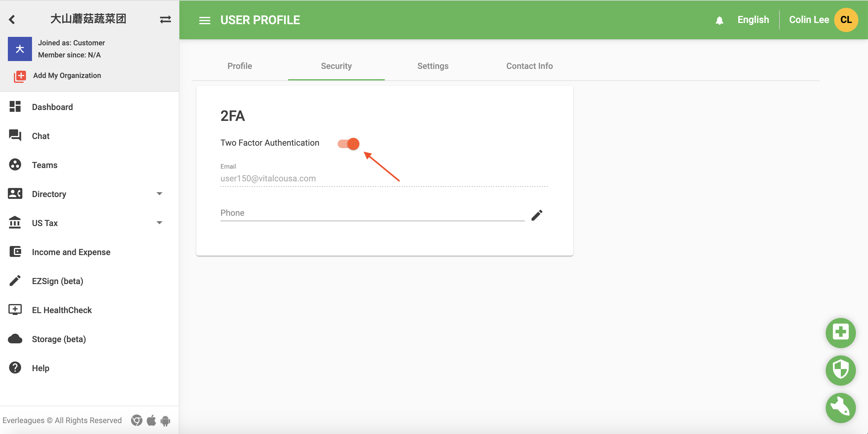This screenshot has width=868, height=434.
Task: Click the green shield floating button
Action: click(841, 370)
